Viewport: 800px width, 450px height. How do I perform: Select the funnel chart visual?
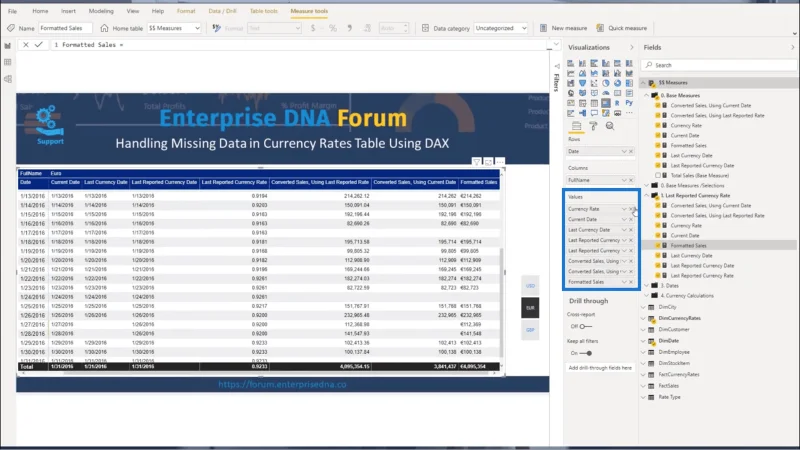click(x=582, y=83)
